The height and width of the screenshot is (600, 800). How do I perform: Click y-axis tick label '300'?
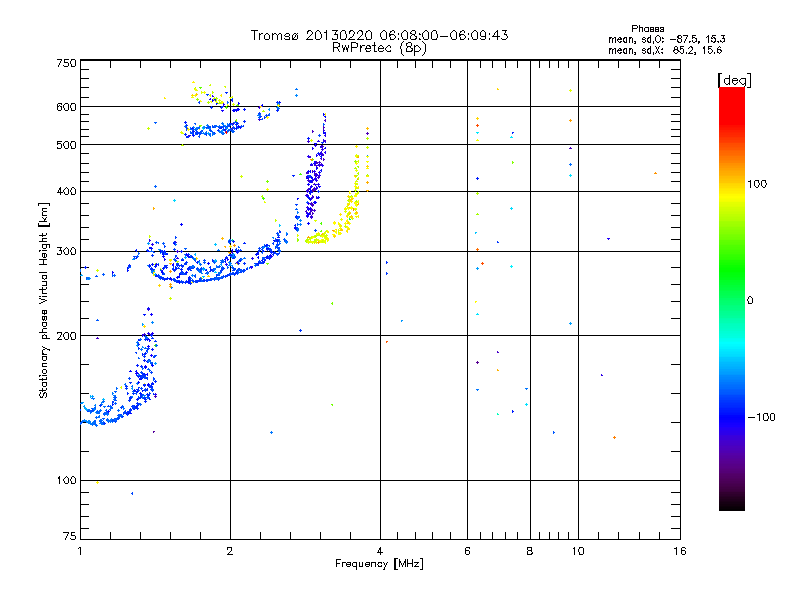click(x=66, y=251)
